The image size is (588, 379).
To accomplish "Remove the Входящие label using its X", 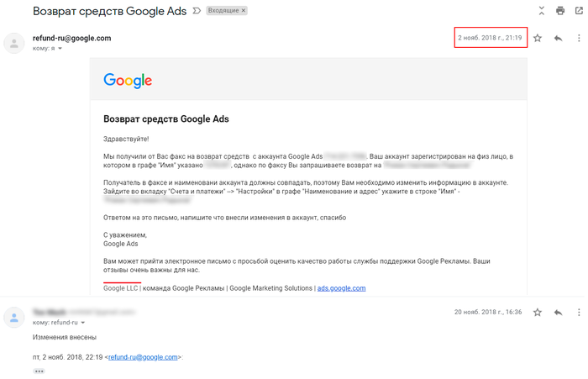I will [244, 11].
